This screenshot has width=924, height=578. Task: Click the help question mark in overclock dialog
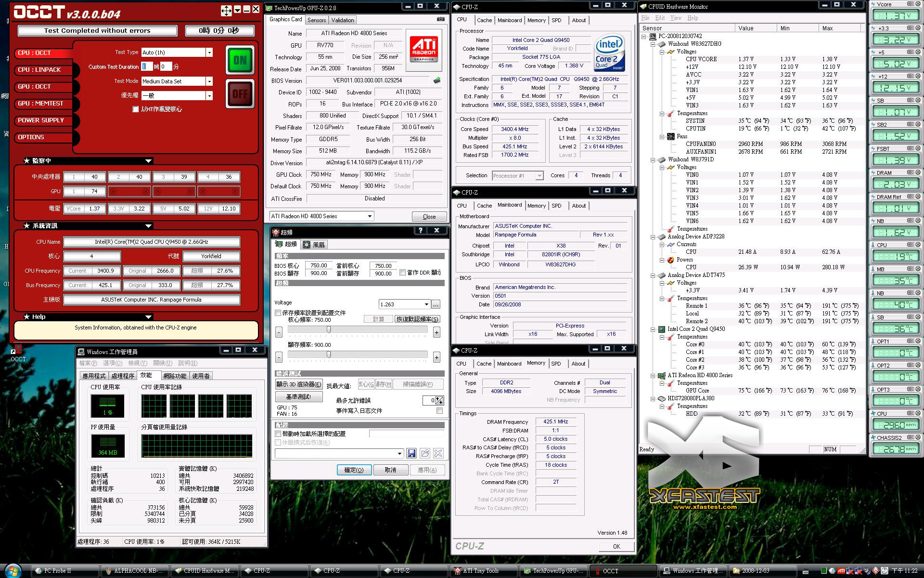420,231
